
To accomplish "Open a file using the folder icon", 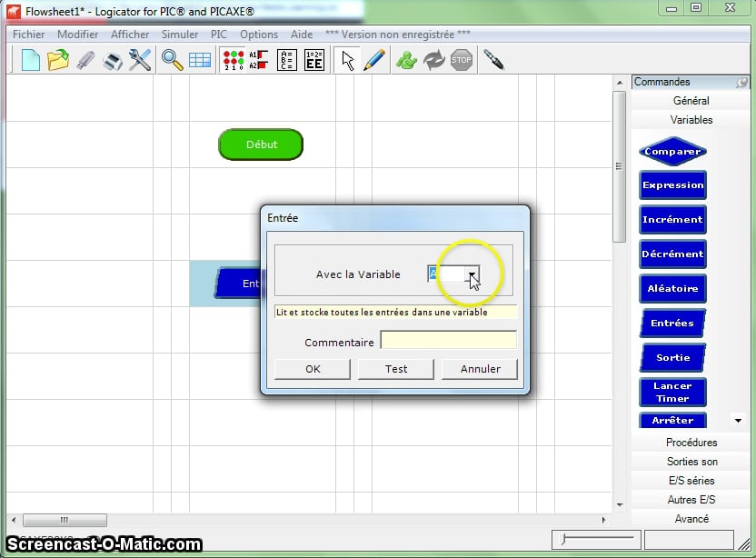I will click(x=58, y=60).
